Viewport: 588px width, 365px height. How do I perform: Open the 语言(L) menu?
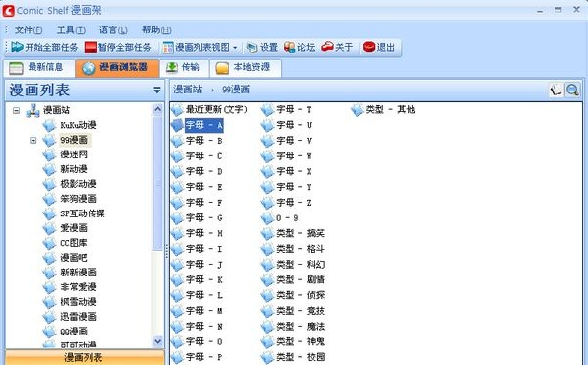pyautogui.click(x=113, y=30)
